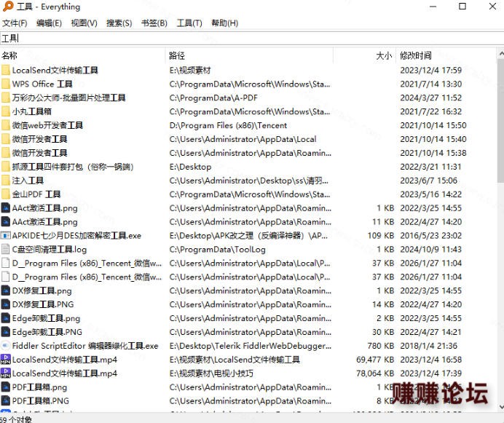Click folder icon of LocalSend文件传输工具
The width and height of the screenshot is (504, 423).
(6, 70)
